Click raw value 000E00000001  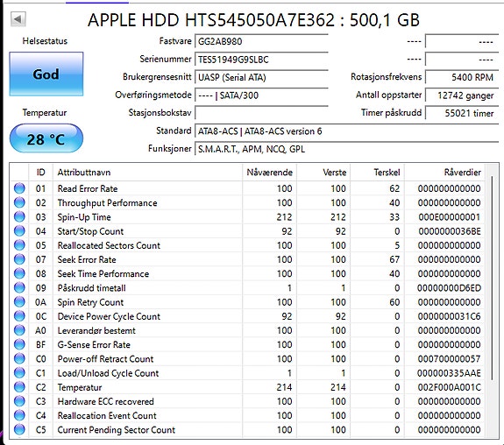click(x=449, y=217)
